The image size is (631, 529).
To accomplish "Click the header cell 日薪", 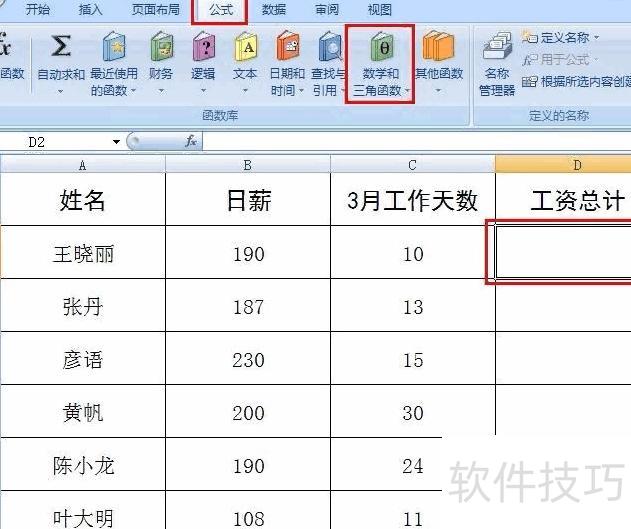I will [x=247, y=200].
